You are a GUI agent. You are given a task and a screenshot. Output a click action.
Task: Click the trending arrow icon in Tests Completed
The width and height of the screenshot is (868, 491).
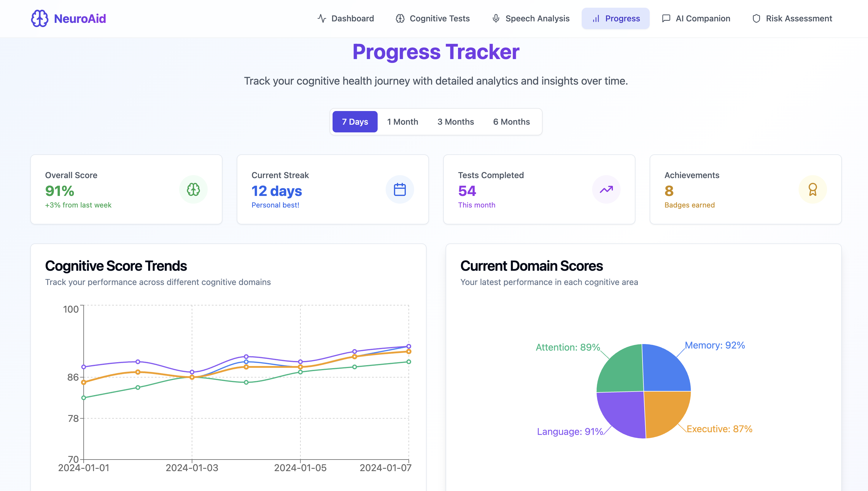coord(606,189)
